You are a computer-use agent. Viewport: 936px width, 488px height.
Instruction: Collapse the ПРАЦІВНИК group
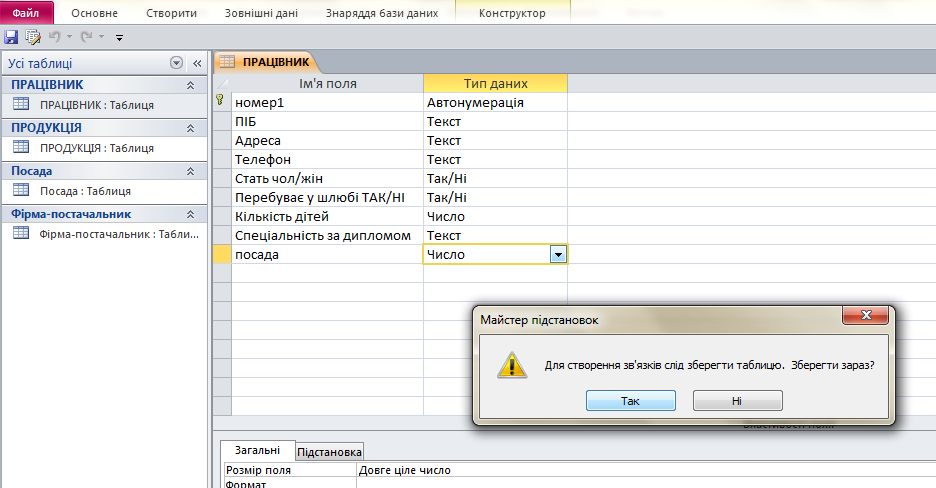coord(190,85)
